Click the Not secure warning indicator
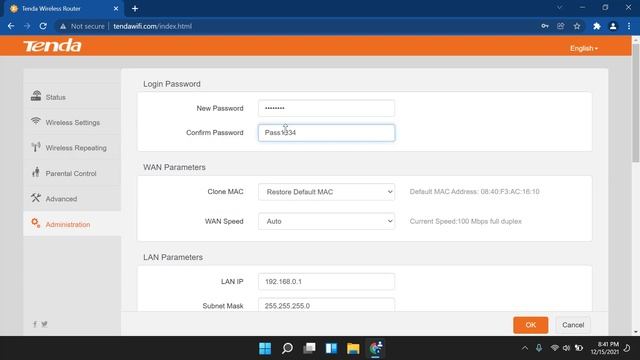 click(82, 26)
